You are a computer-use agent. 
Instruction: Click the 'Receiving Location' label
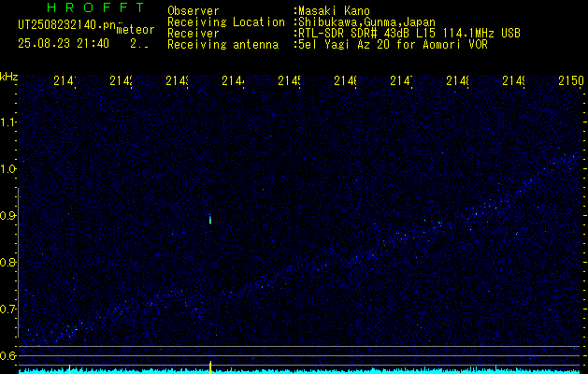[x=226, y=22]
